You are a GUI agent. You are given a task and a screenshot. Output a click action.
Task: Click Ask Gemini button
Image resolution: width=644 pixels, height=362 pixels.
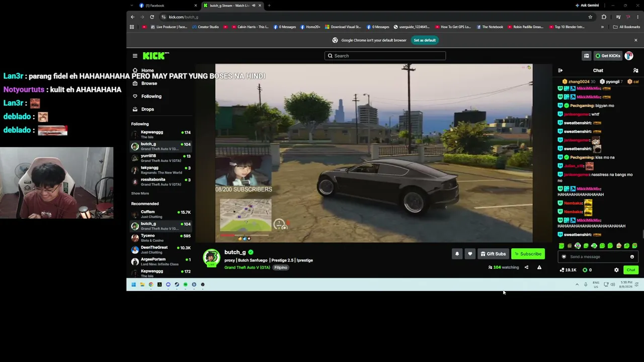pyautogui.click(x=587, y=6)
